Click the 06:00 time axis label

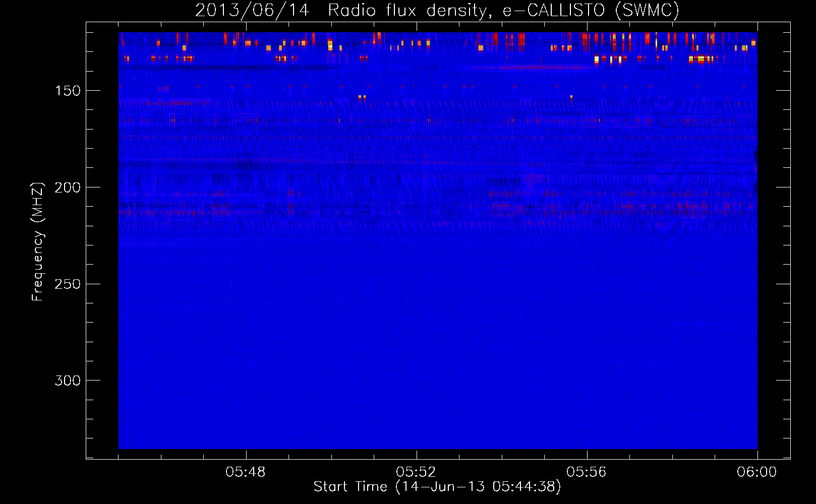(x=757, y=472)
